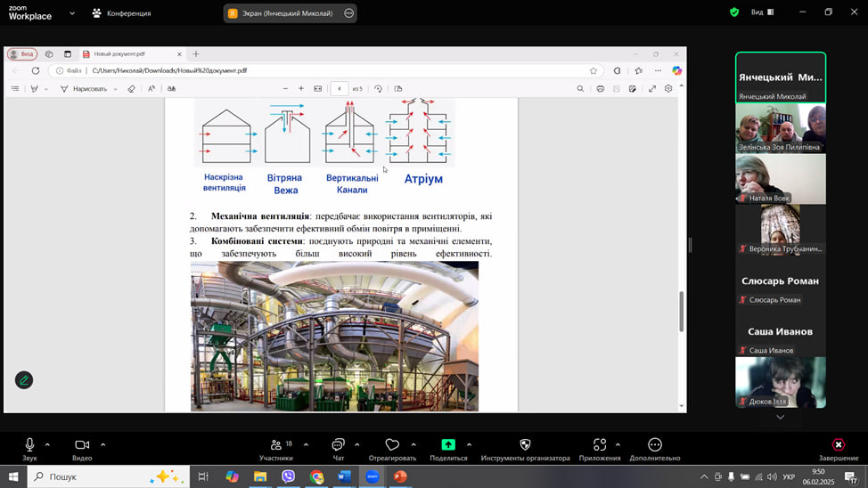Click the green Поделиться share screen button
Screen dimensions: 868x488
(x=448, y=445)
